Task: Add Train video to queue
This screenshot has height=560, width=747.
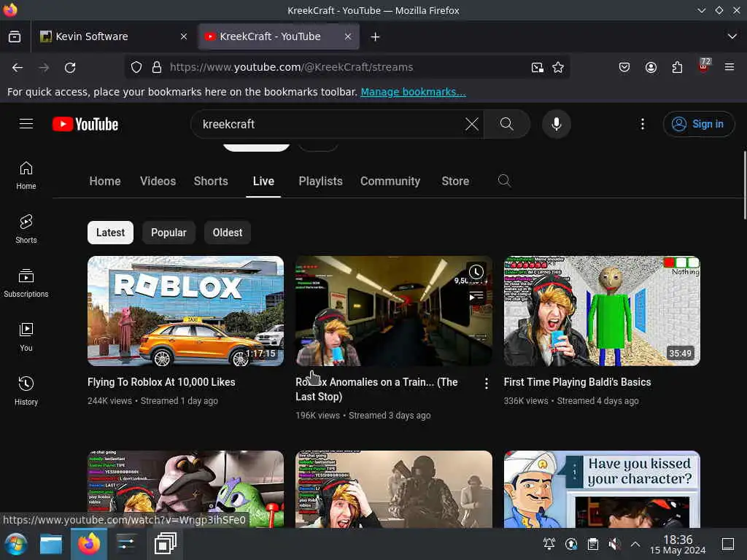Action: [476, 297]
